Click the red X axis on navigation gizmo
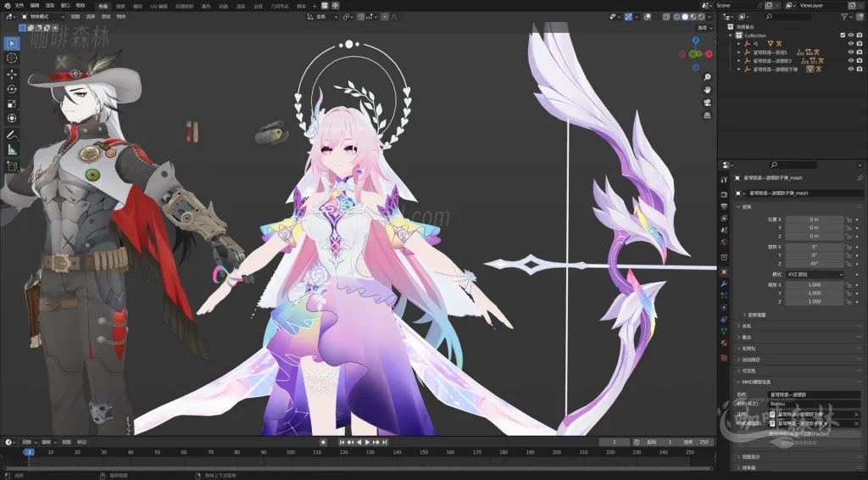Viewport: 868px width, 480px height. coord(709,53)
